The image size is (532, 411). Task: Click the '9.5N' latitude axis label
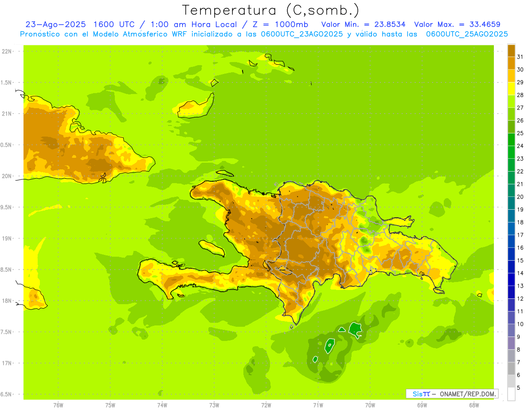click(7, 207)
